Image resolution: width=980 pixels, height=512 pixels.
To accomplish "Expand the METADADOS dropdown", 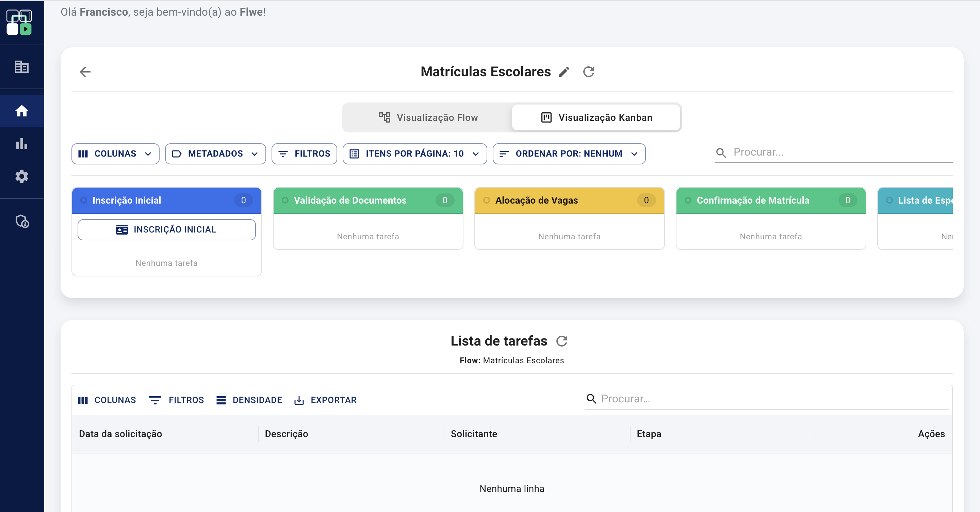I will coord(215,154).
